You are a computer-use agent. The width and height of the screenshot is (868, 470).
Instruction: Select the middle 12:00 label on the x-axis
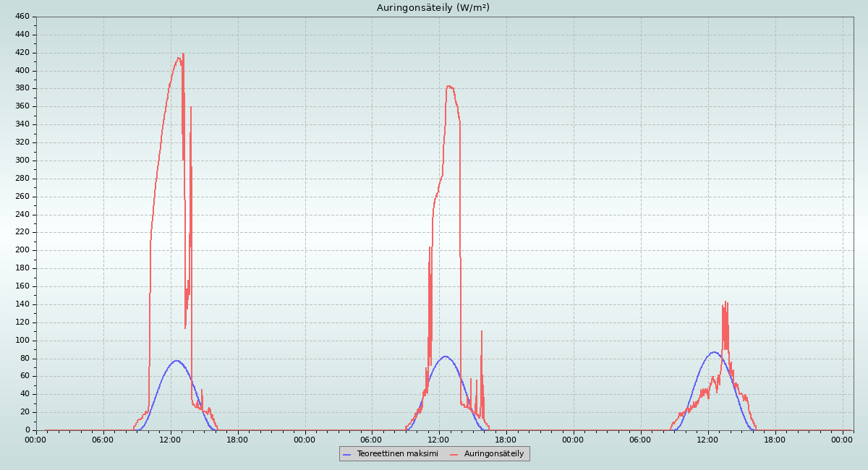coord(439,440)
